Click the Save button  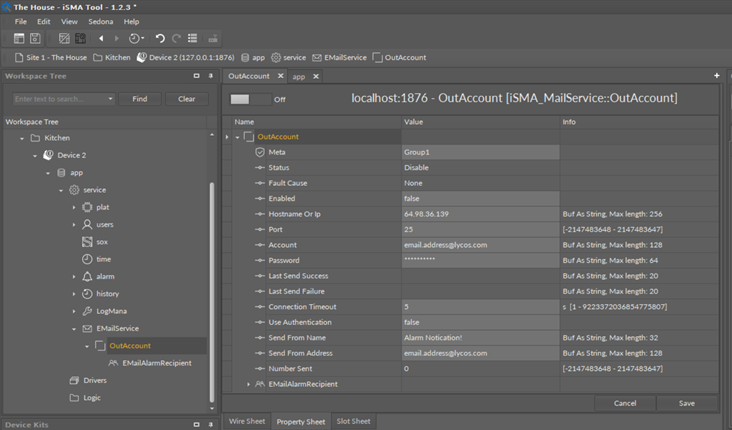686,403
